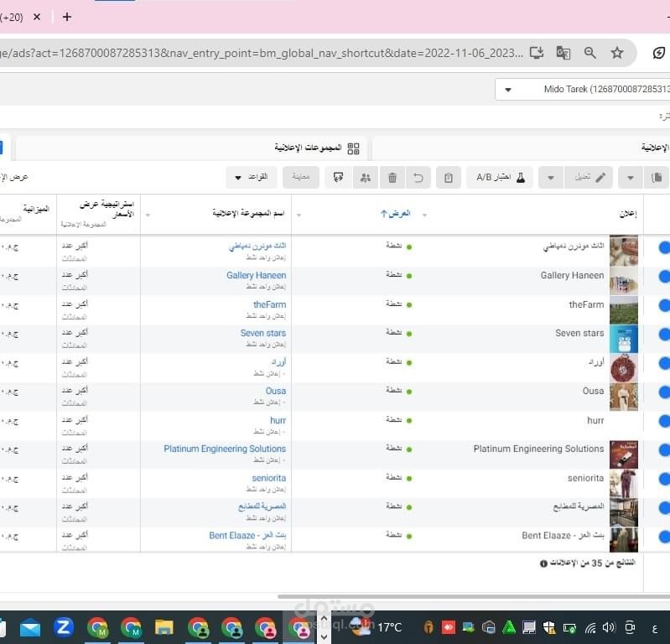
Task: Click the undo arrow icon
Action: [418, 177]
